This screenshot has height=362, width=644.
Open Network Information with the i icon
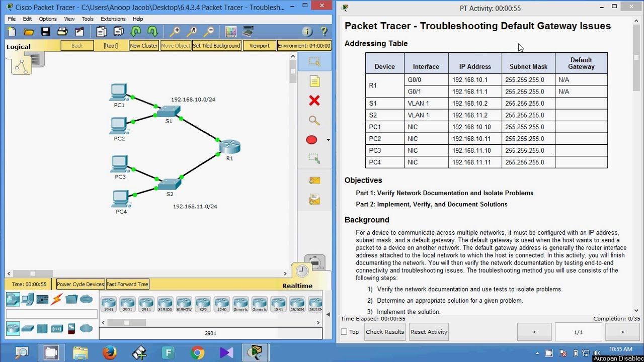tap(307, 32)
